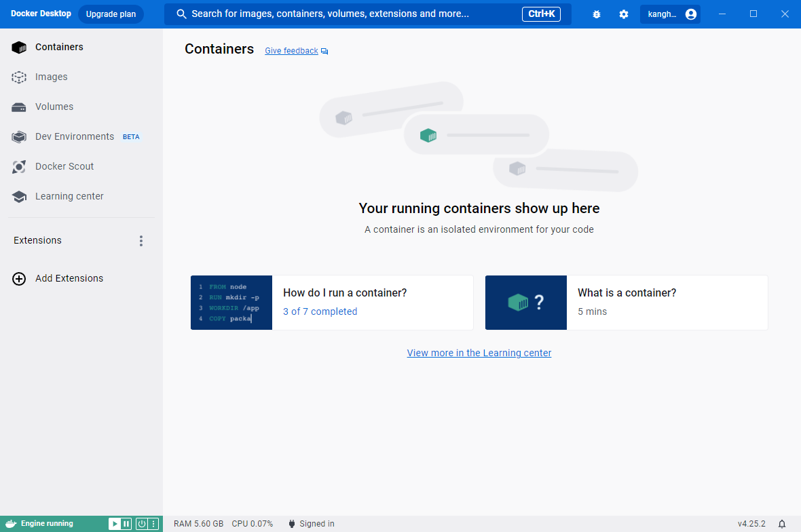Click the Ctrl+K shortcut badge
The height and width of the screenshot is (532, 801).
tap(541, 14)
